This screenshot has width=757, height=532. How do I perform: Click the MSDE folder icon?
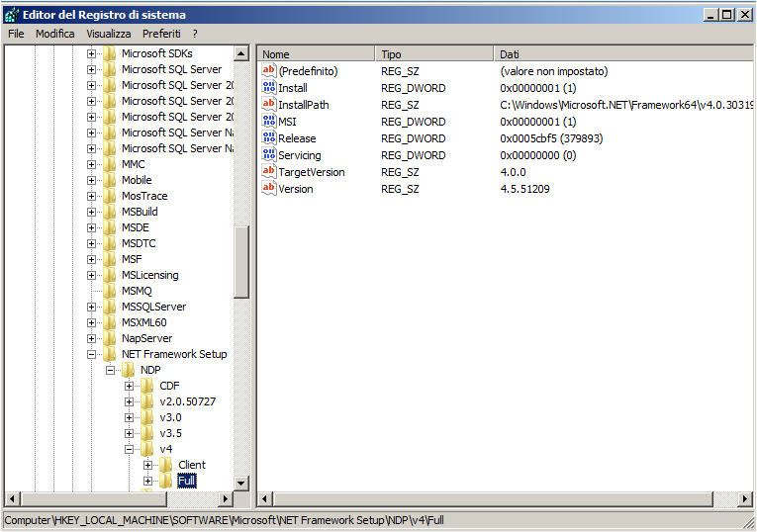tap(110, 227)
